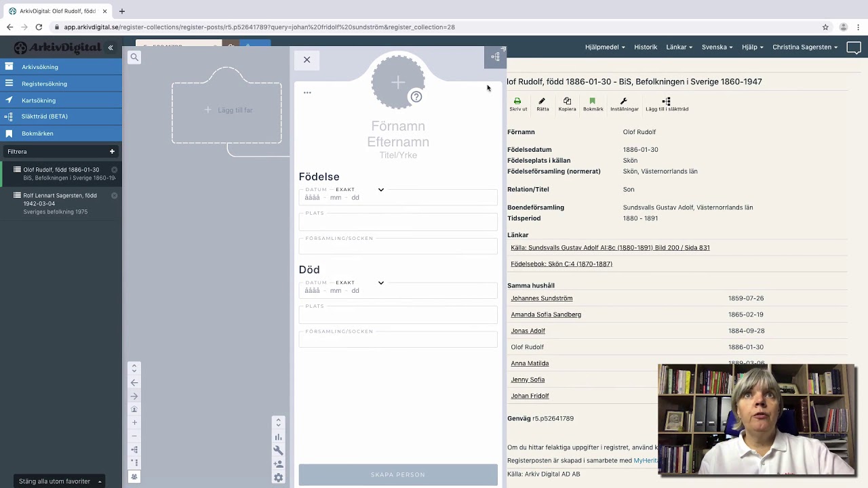
Task: Go forward in tree history
Action: pyautogui.click(x=134, y=396)
